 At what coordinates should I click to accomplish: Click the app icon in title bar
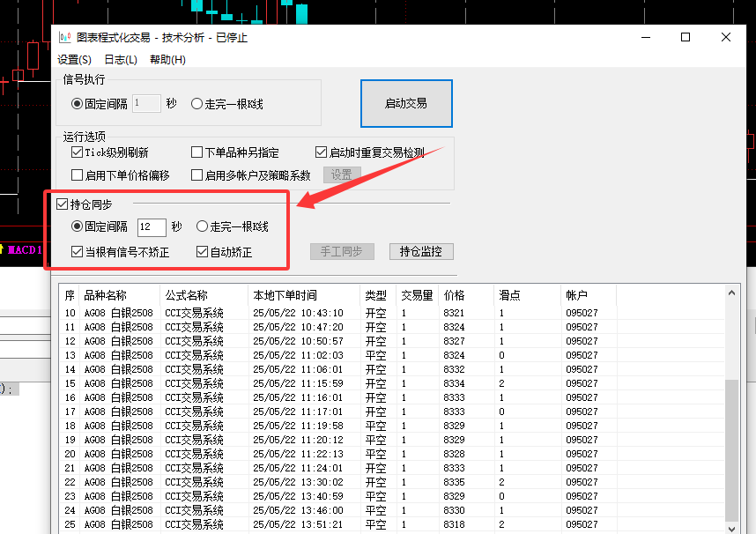(x=64, y=37)
